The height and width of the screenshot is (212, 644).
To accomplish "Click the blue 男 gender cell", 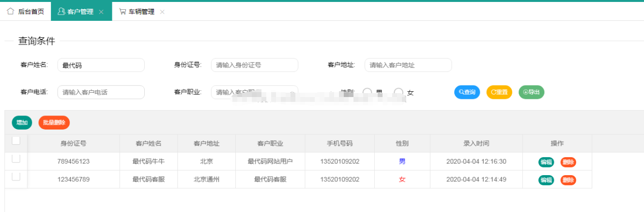I will click(x=402, y=162).
